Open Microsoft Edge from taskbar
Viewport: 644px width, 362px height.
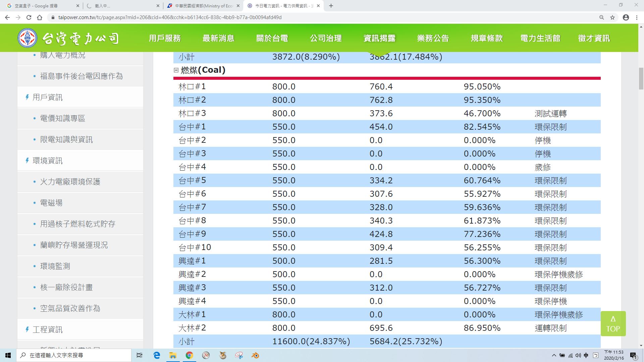tap(157, 355)
